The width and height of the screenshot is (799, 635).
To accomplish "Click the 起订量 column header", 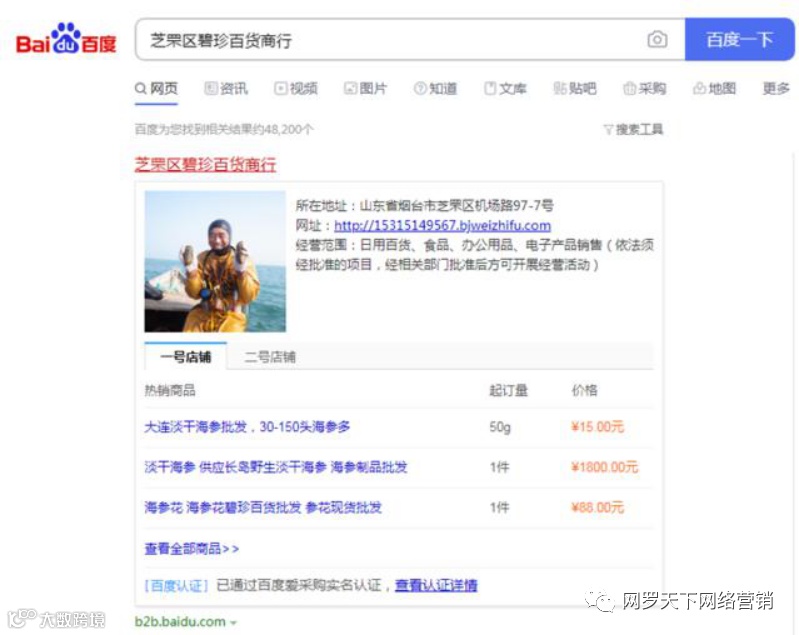I will pyautogui.click(x=508, y=390).
